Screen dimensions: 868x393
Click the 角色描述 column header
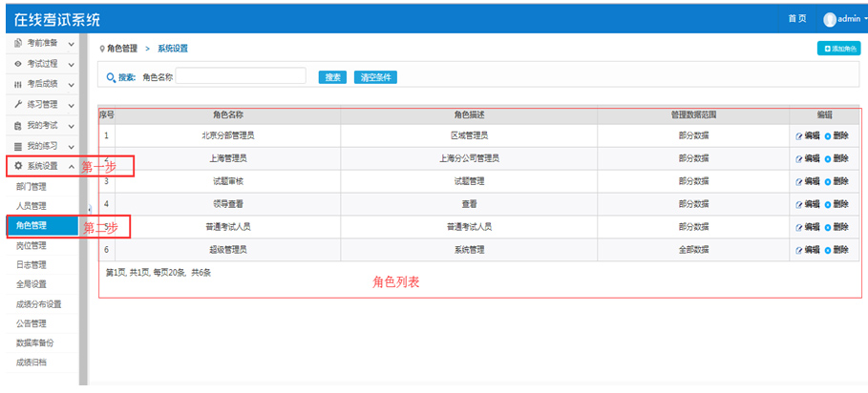point(470,115)
